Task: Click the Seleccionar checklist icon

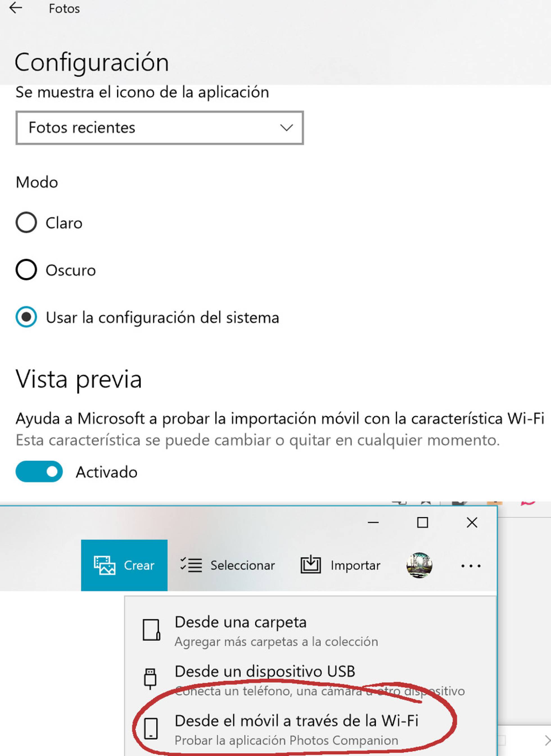Action: point(191,565)
